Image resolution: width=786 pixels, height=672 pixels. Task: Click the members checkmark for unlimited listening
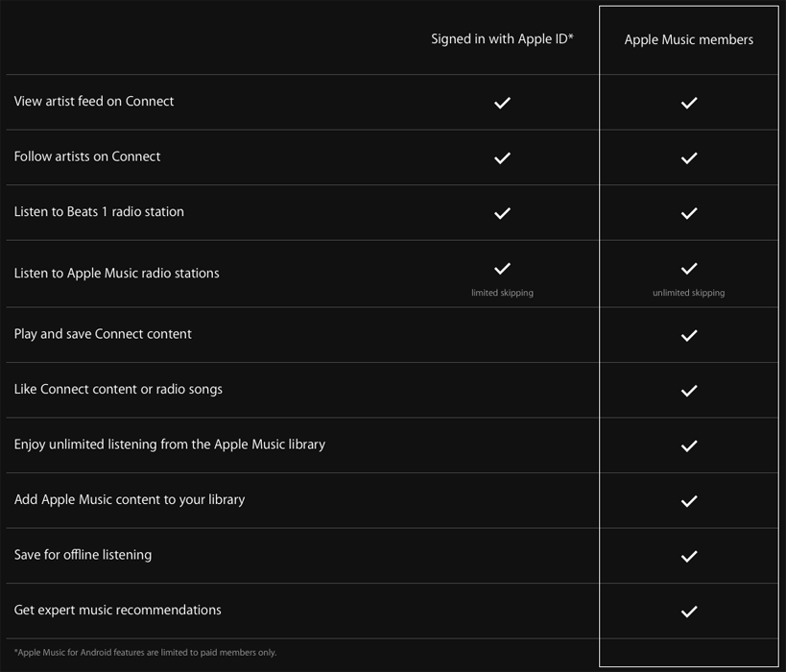(689, 445)
